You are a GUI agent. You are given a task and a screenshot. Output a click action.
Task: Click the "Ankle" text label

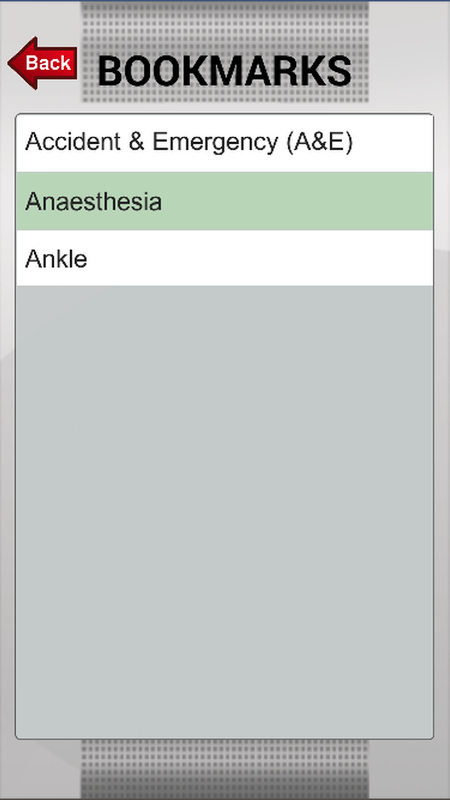click(x=56, y=259)
